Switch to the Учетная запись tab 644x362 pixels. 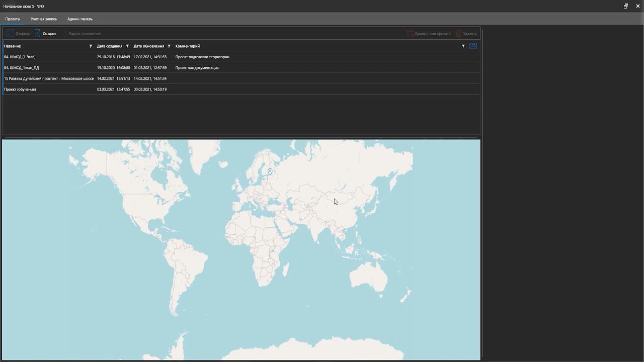(x=44, y=19)
